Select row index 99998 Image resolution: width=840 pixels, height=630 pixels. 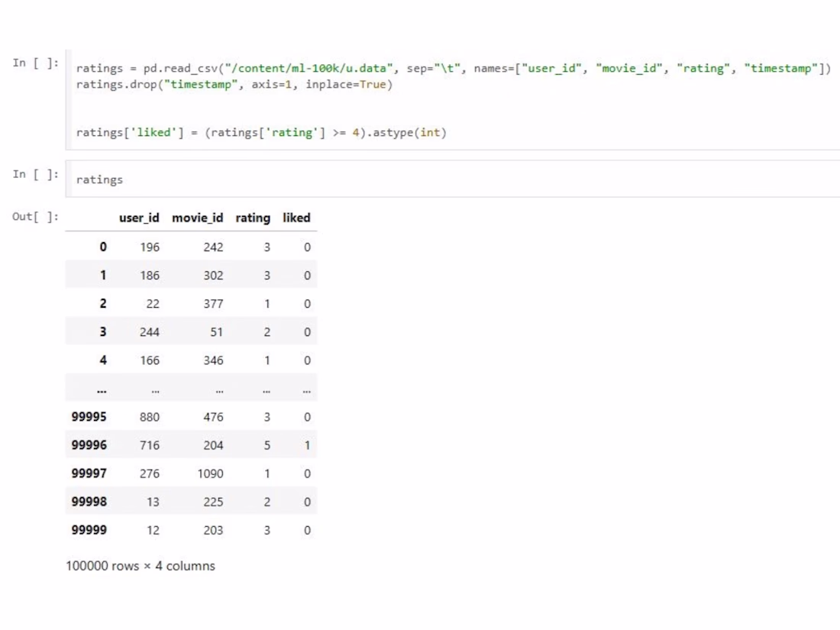(x=89, y=502)
